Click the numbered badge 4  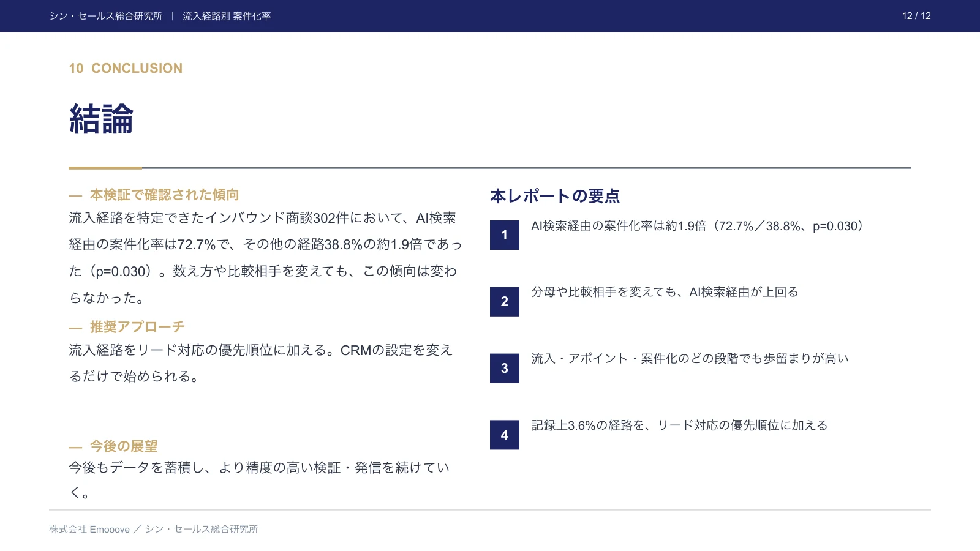click(504, 435)
